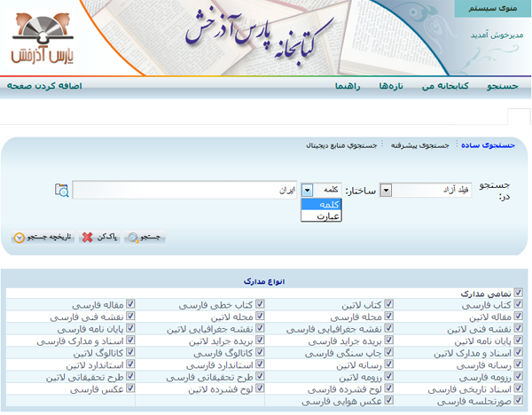Open کتابخانه من in navigation bar
The image size is (532, 415).
coord(445,86)
